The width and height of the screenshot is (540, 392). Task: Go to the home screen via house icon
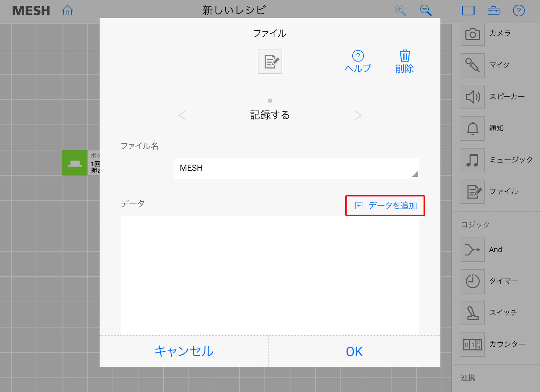click(x=67, y=10)
